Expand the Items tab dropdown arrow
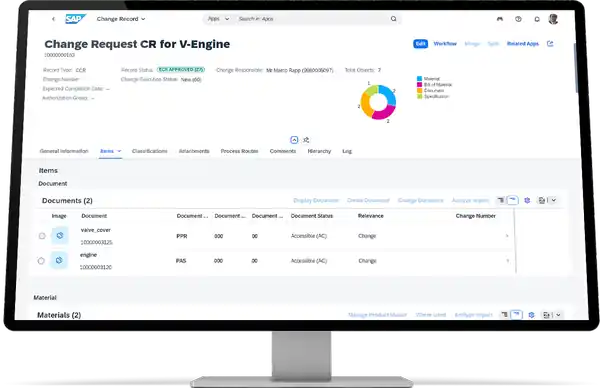Viewport: 600px width, 388px height. (119, 151)
